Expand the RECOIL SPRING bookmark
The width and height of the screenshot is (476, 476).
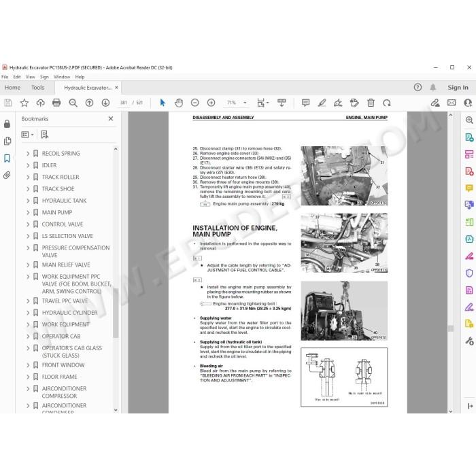[x=28, y=154]
